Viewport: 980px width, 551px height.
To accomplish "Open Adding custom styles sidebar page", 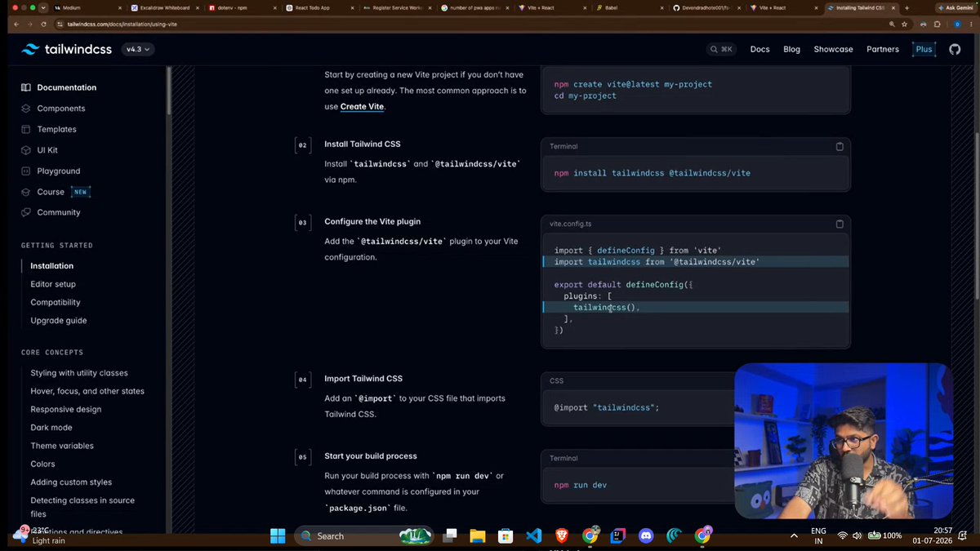I will click(x=71, y=482).
